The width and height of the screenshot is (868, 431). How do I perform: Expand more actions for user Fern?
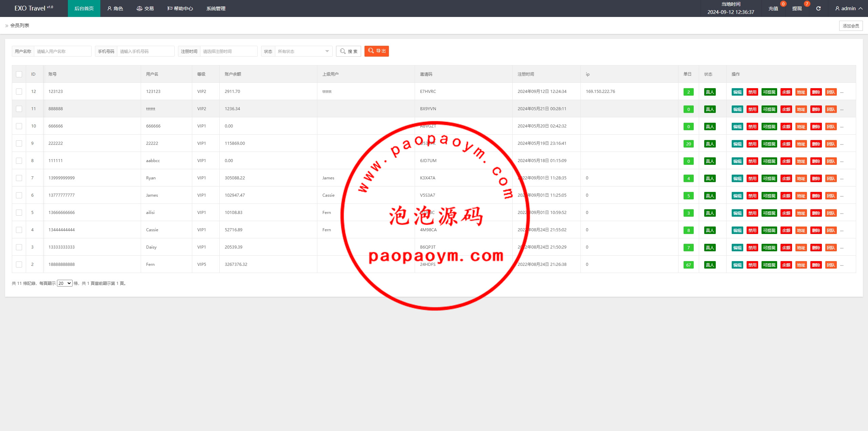pyautogui.click(x=842, y=265)
